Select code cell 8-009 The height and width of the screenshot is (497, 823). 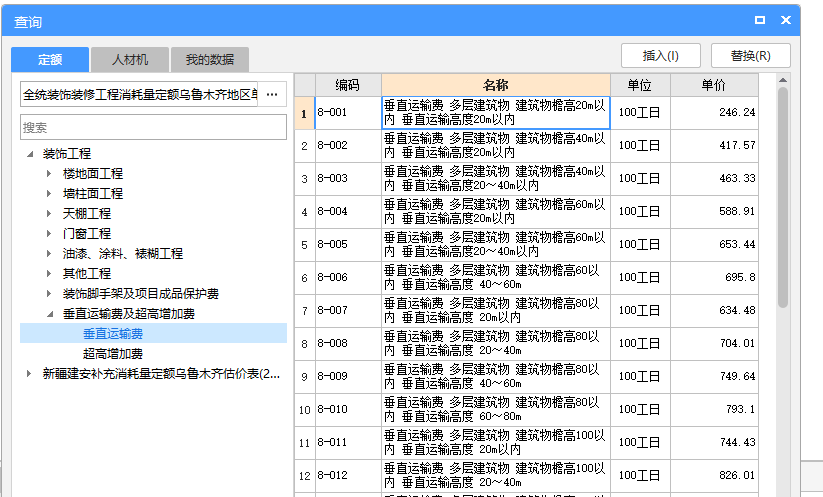pyautogui.click(x=348, y=377)
